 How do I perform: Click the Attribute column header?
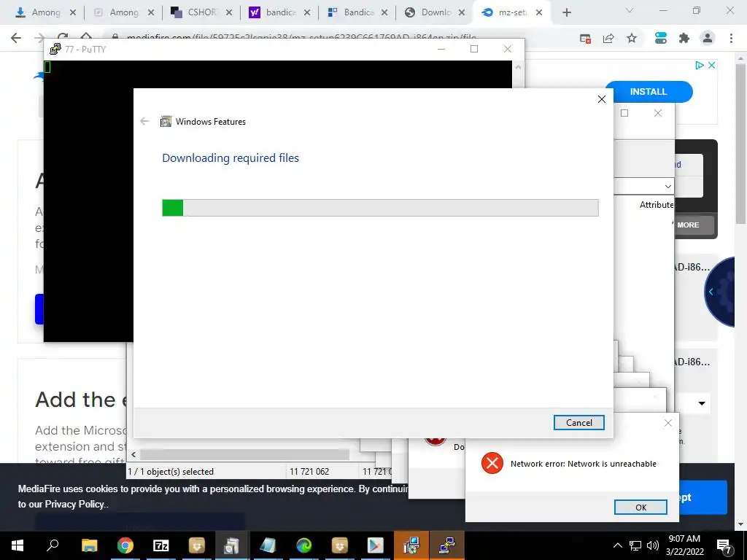point(657,205)
